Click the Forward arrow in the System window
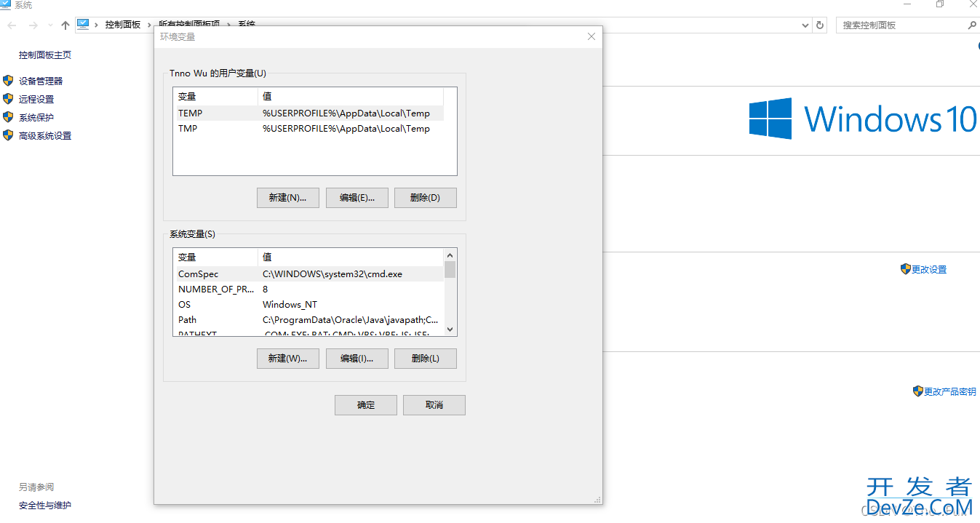980x523 pixels. click(33, 25)
